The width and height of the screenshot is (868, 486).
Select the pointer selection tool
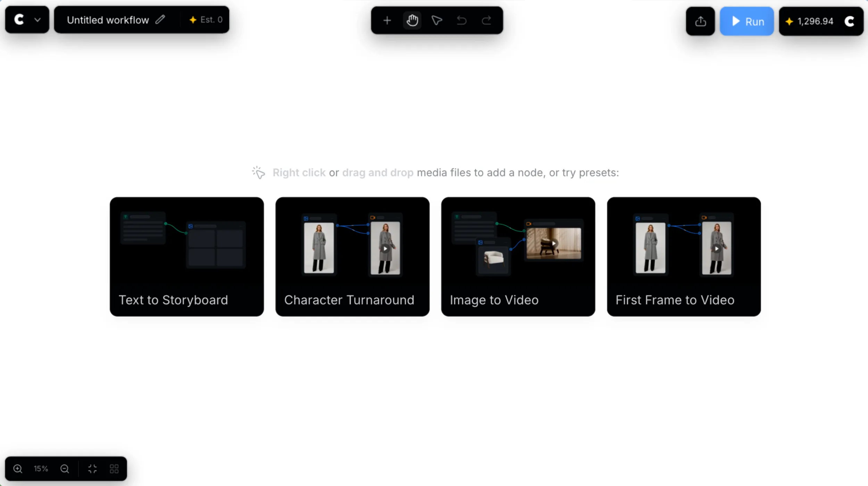(x=437, y=20)
